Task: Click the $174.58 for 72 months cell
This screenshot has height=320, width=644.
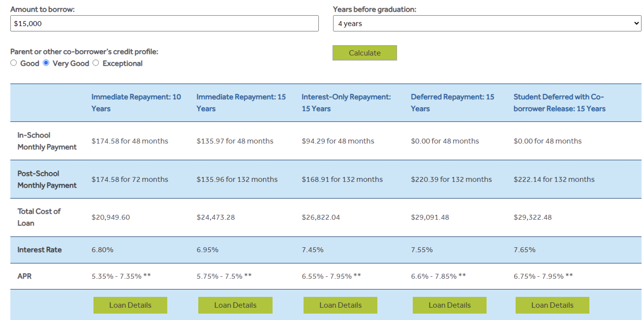Action: click(130, 179)
